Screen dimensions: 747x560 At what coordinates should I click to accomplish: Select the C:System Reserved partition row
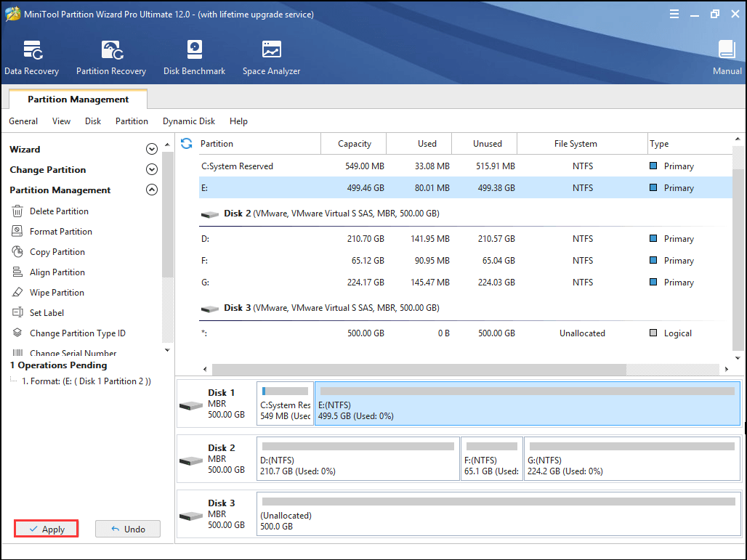(x=466, y=166)
